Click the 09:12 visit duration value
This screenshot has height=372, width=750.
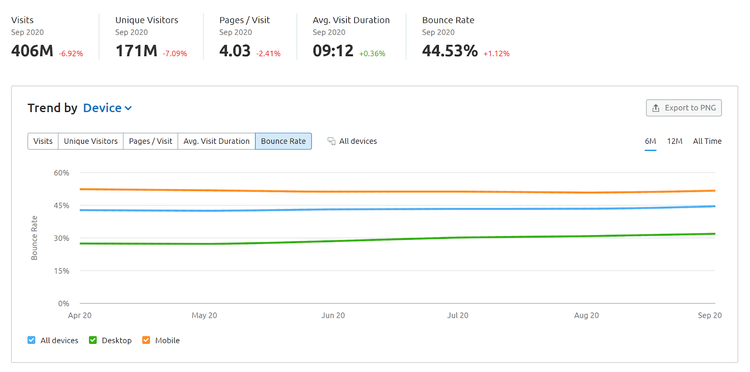333,51
